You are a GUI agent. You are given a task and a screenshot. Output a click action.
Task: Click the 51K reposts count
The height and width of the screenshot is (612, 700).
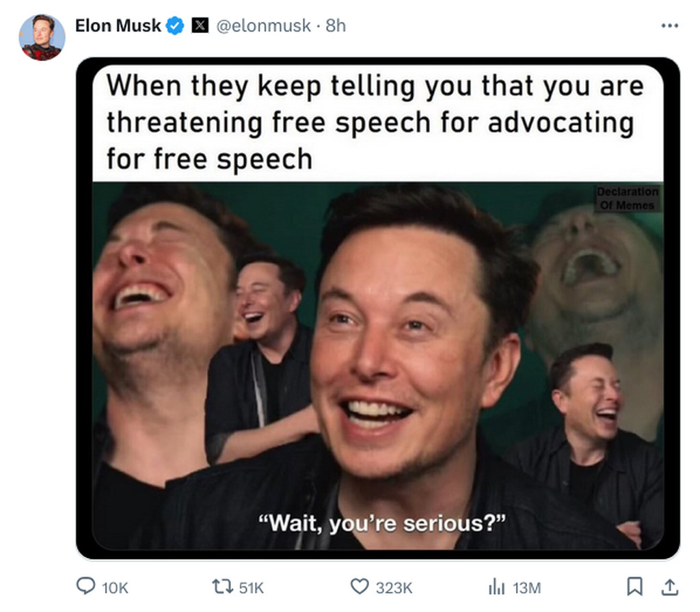tap(252, 588)
